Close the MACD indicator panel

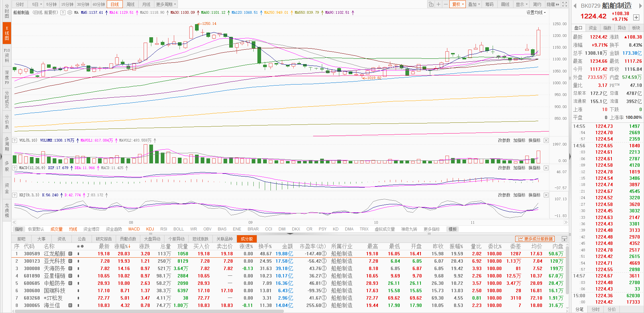point(546,168)
